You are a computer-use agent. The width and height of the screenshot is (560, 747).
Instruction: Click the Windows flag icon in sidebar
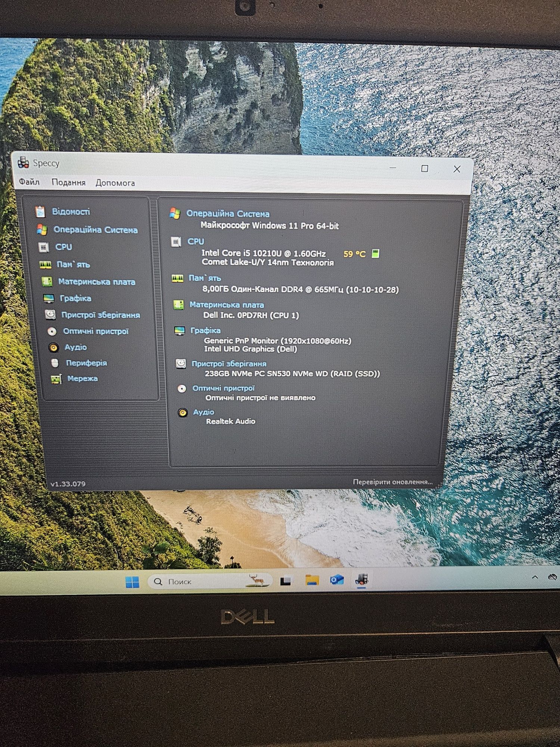42,230
